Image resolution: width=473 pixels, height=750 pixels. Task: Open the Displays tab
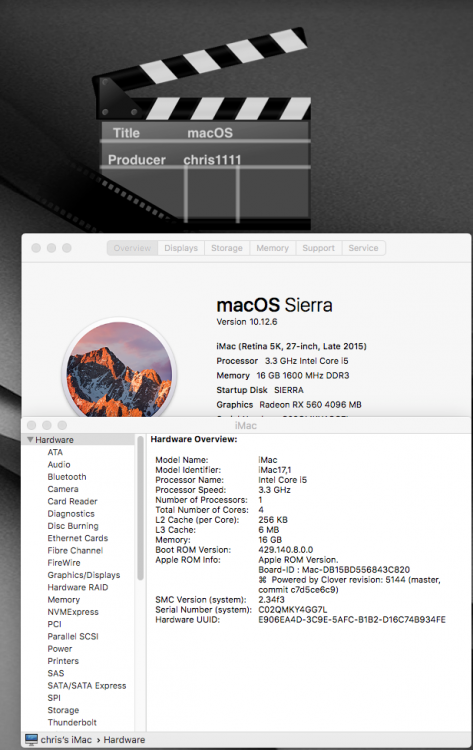(181, 248)
